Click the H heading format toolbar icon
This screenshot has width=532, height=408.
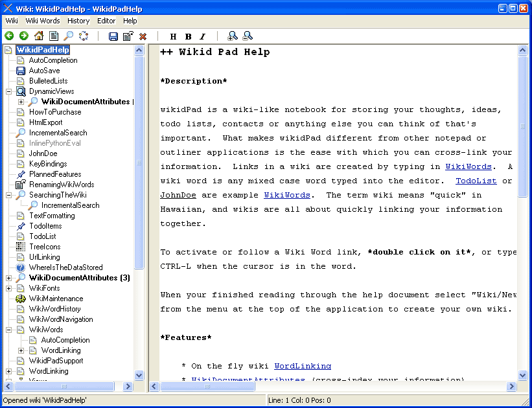173,36
